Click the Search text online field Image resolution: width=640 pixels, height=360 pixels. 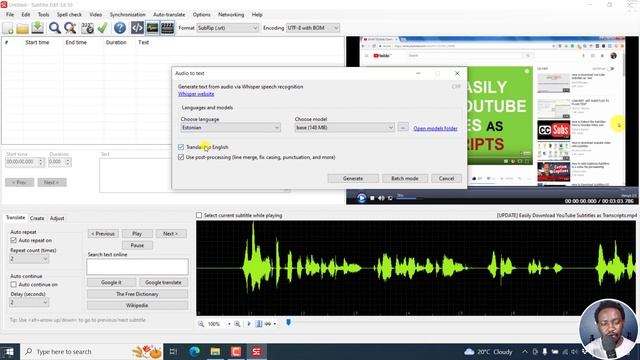click(x=137, y=267)
